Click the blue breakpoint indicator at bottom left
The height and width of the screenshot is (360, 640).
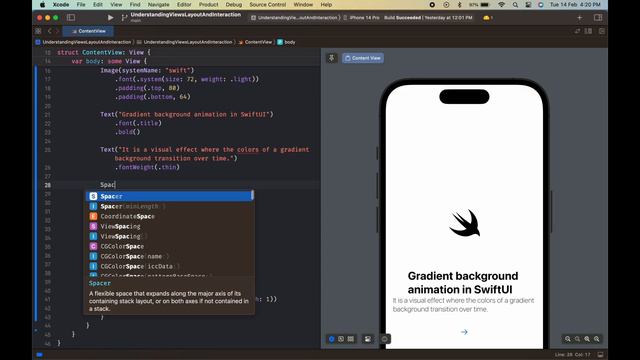click(x=39, y=354)
